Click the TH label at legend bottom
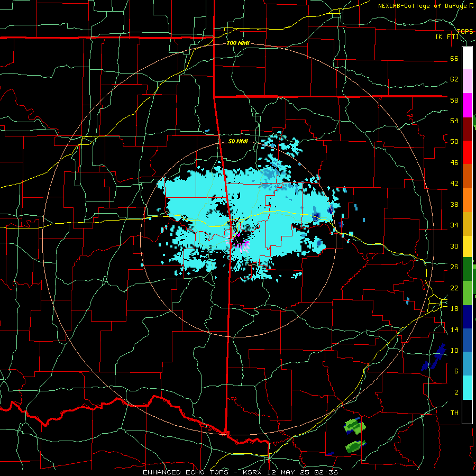476x476 pixels. pos(454,413)
